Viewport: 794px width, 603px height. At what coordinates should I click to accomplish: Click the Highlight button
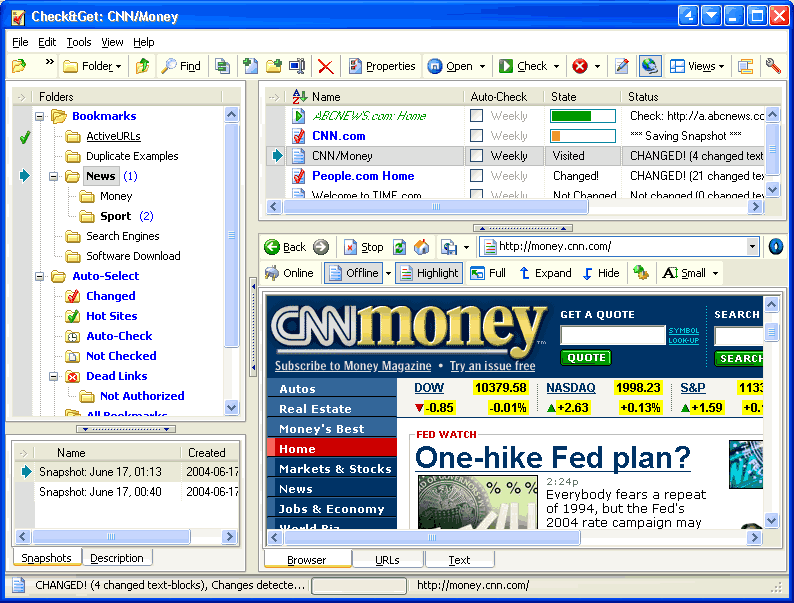pos(429,273)
